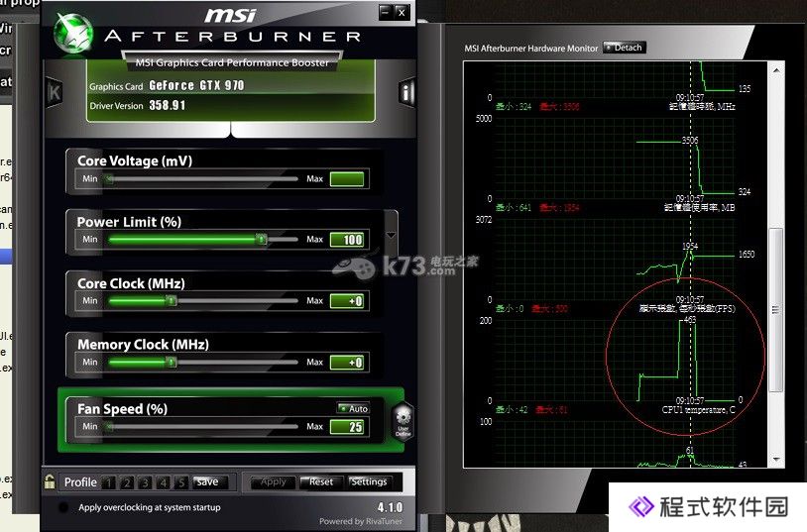807x532 pixels.
Task: Adjust the Memory Clock slider handle
Action: click(x=172, y=363)
